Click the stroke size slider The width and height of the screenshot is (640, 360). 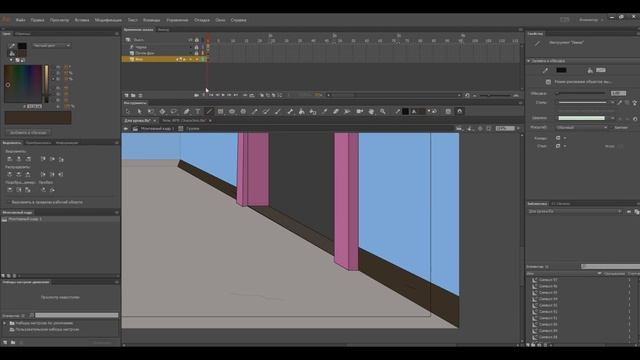click(x=580, y=93)
